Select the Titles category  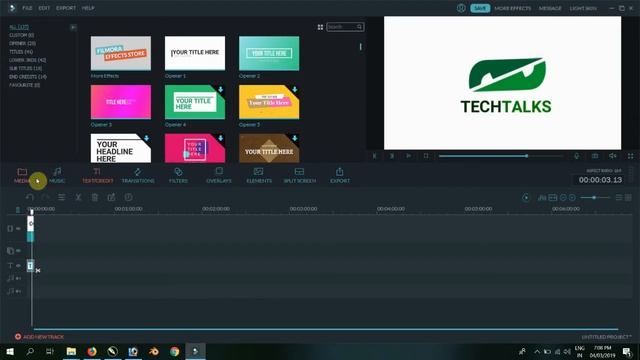21,52
